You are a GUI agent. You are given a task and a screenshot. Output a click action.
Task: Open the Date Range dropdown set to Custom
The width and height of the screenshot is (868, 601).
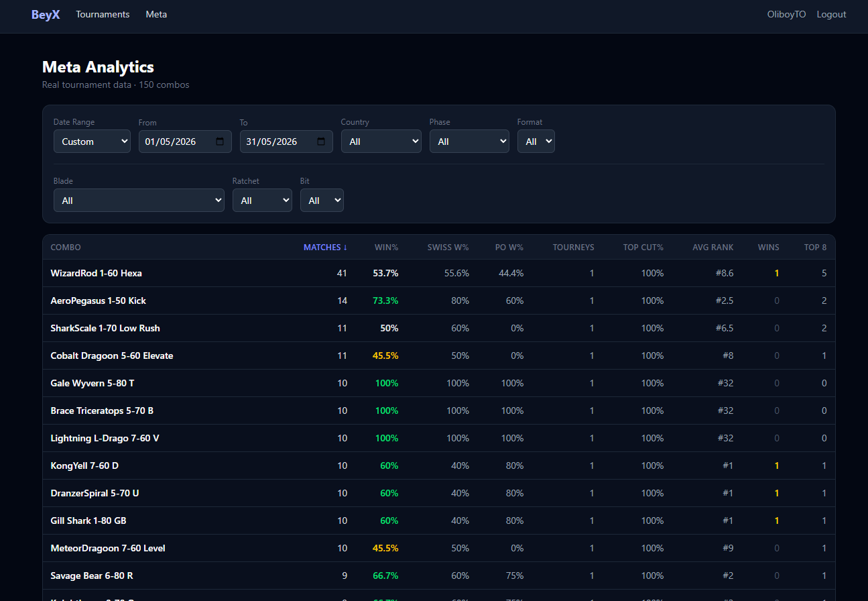(92, 142)
